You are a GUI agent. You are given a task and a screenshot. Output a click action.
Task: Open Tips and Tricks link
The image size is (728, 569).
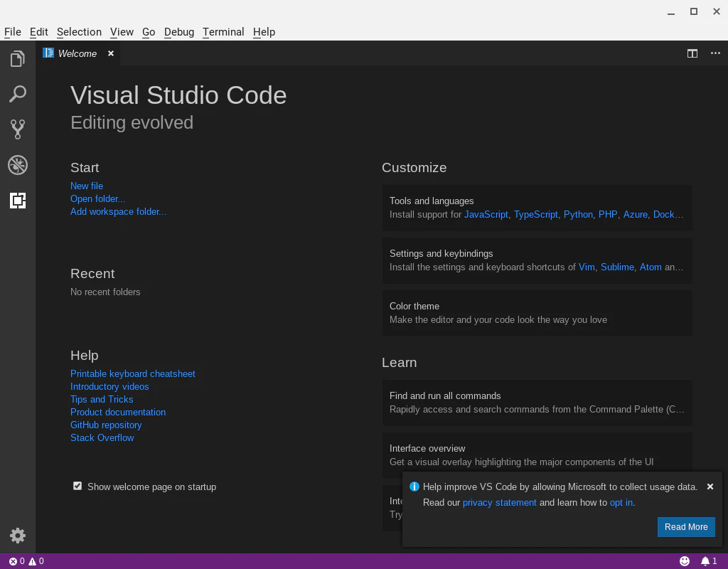[x=102, y=399]
